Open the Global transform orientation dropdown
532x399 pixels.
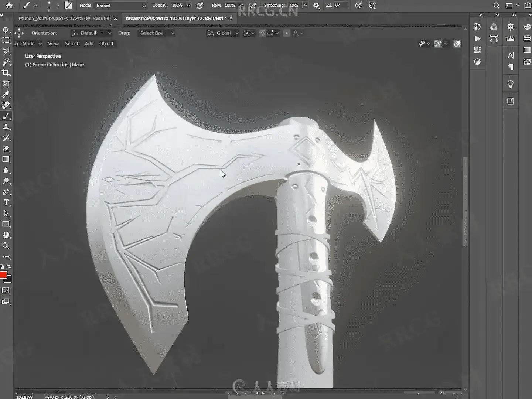[x=223, y=33]
